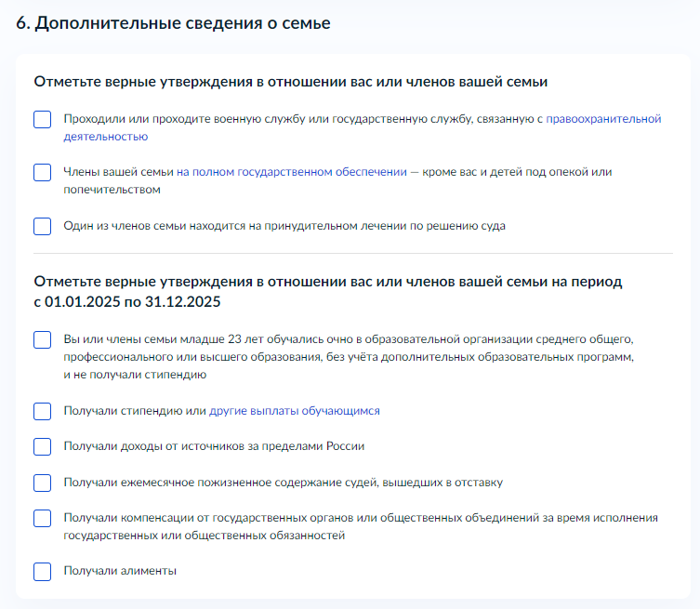Screen dimensions: 700x609
Task: Open 'на полном государственном обеспечении' link
Action: 292,172
